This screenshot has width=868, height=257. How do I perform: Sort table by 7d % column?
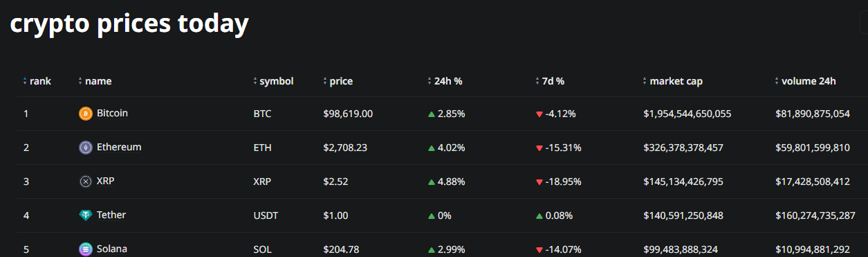550,81
